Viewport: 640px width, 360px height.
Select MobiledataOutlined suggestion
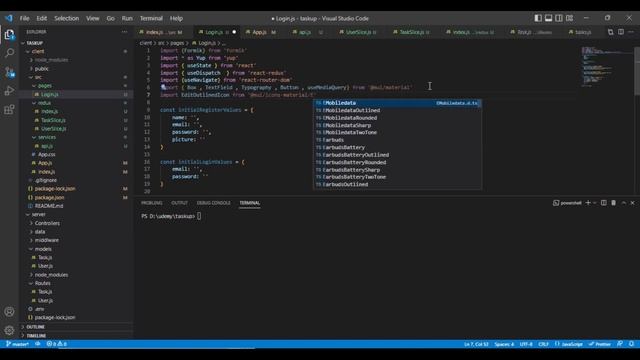[x=397, y=110]
